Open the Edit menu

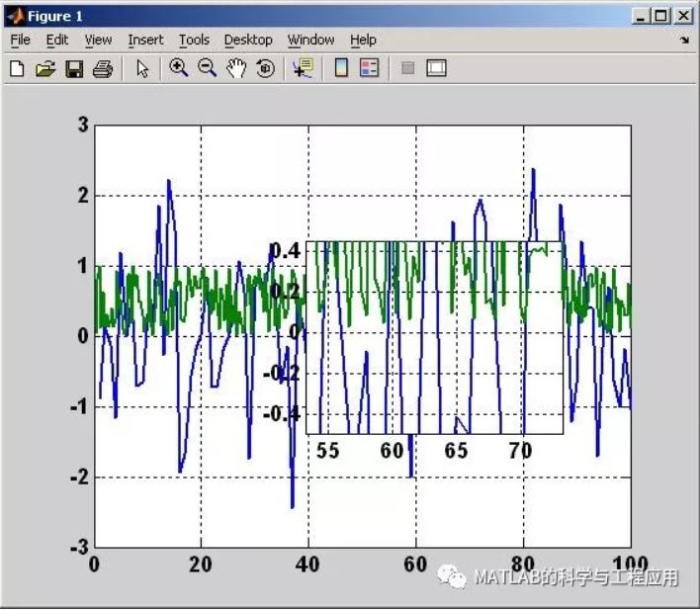pos(57,40)
